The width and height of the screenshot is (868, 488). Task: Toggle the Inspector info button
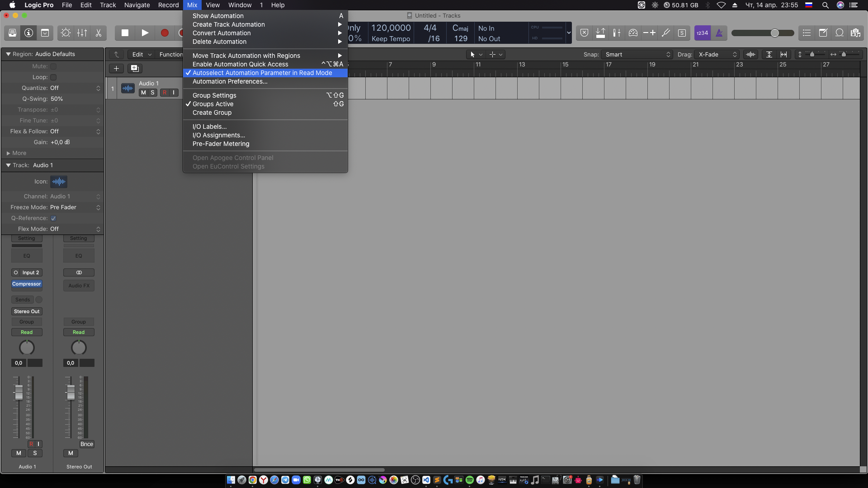pyautogui.click(x=28, y=33)
